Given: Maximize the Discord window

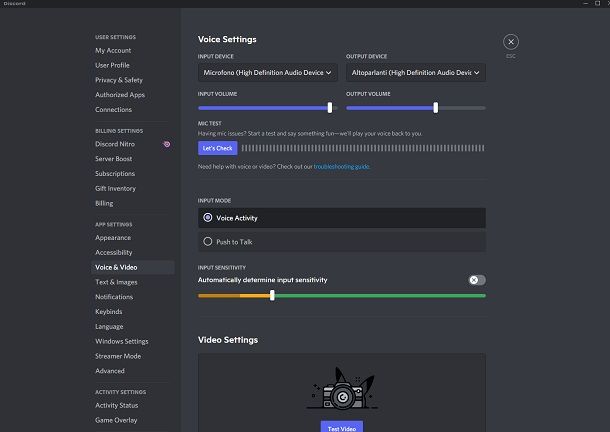Looking at the screenshot, I should [x=598, y=4].
